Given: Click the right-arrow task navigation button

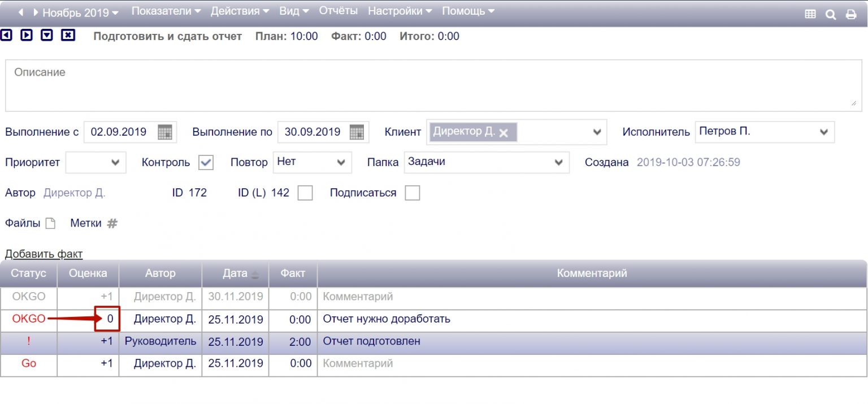Looking at the screenshot, I should coord(27,36).
